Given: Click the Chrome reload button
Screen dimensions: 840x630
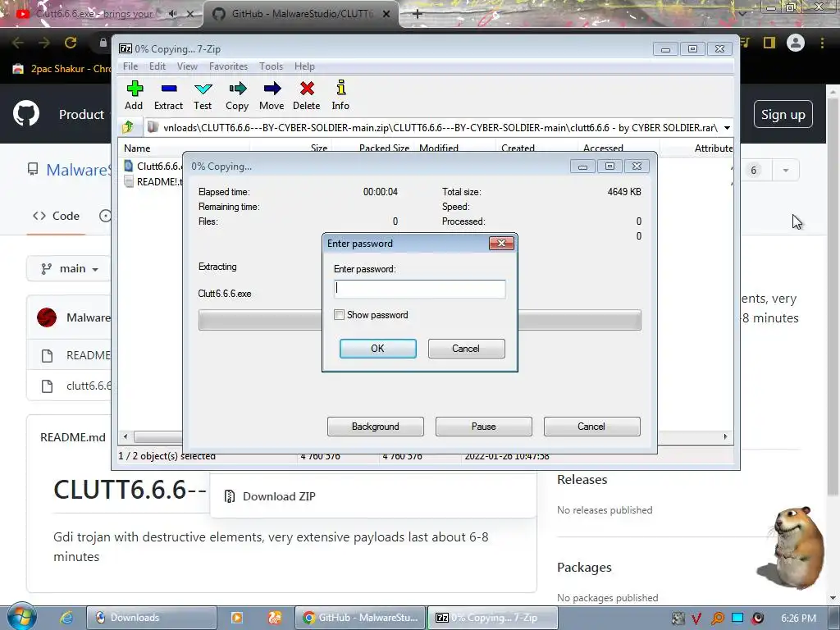Looking at the screenshot, I should point(71,43).
